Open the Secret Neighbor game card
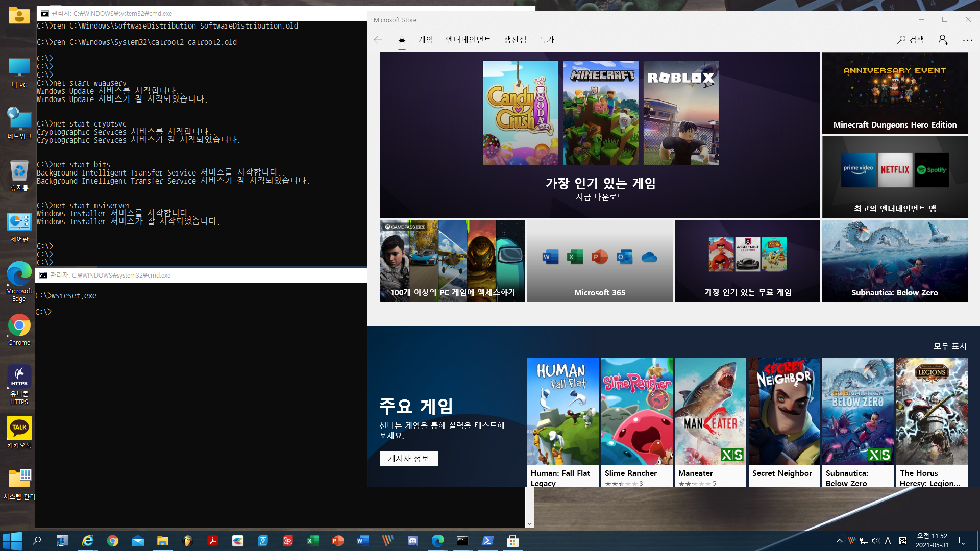980x551 pixels. tap(785, 422)
